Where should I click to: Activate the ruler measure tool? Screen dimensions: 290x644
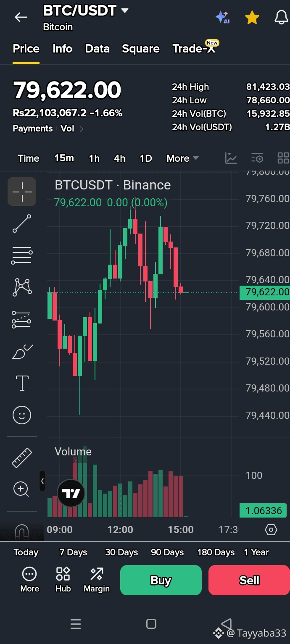[22, 458]
